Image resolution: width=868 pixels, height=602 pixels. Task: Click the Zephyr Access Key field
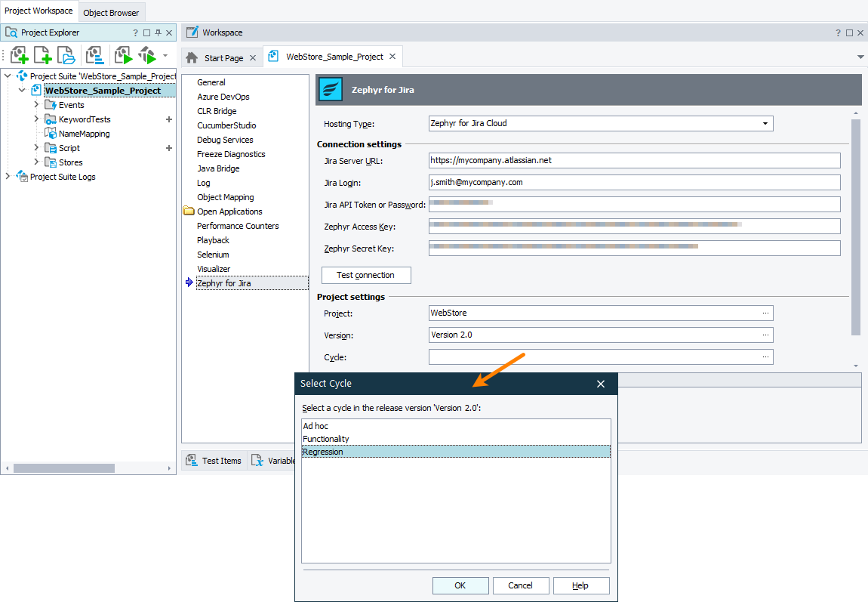click(634, 226)
